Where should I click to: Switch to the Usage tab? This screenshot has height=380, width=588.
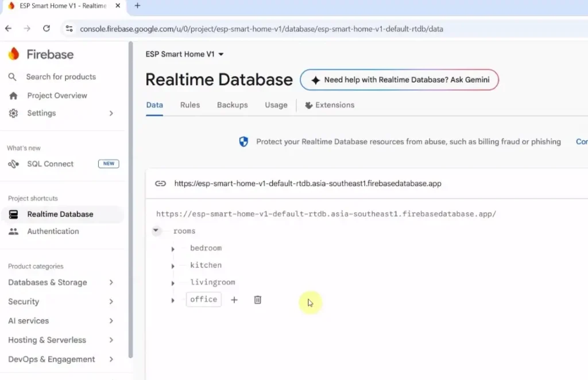[276, 105]
